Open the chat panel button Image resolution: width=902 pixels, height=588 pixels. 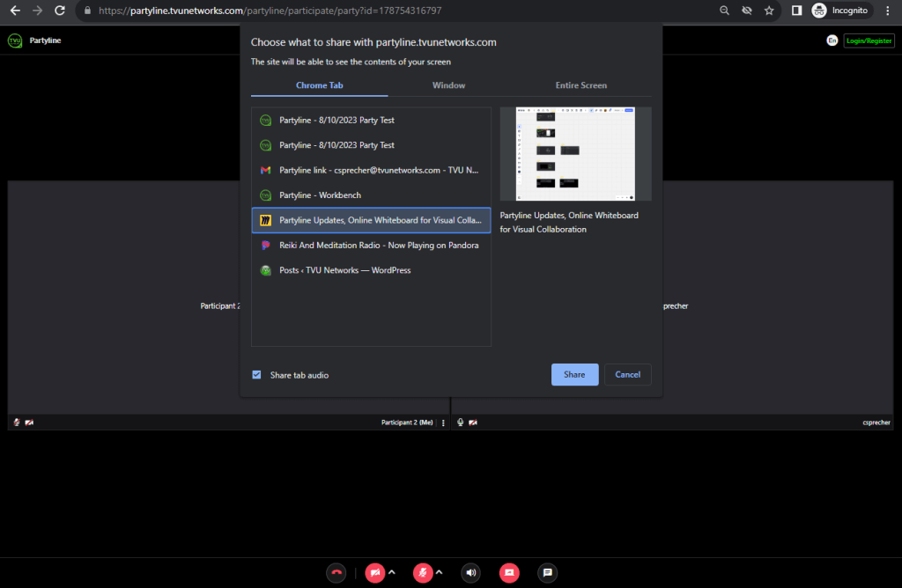click(548, 572)
